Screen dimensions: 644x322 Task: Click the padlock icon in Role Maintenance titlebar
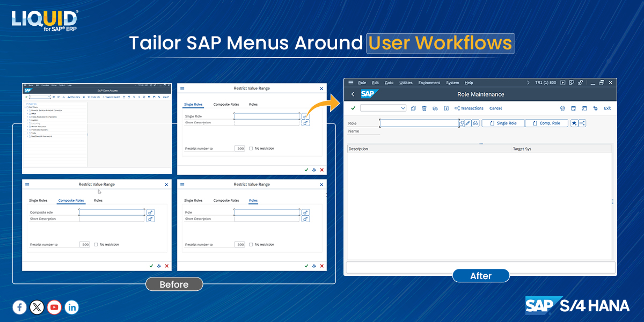pos(580,83)
